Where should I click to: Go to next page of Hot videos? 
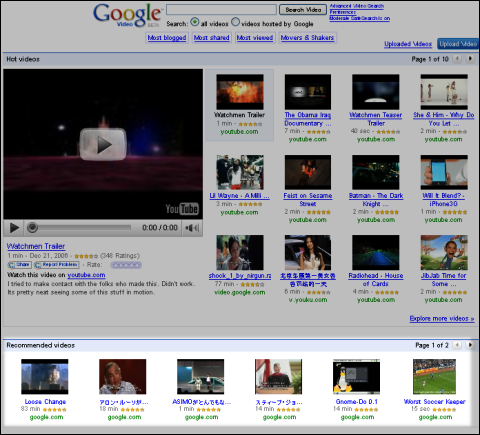[x=470, y=59]
